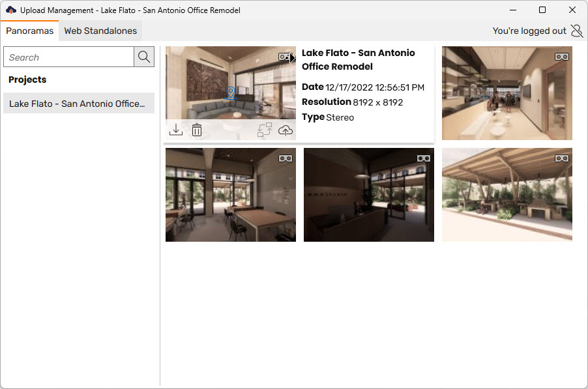Close the Upload Management window
The width and height of the screenshot is (588, 389).
(x=572, y=10)
